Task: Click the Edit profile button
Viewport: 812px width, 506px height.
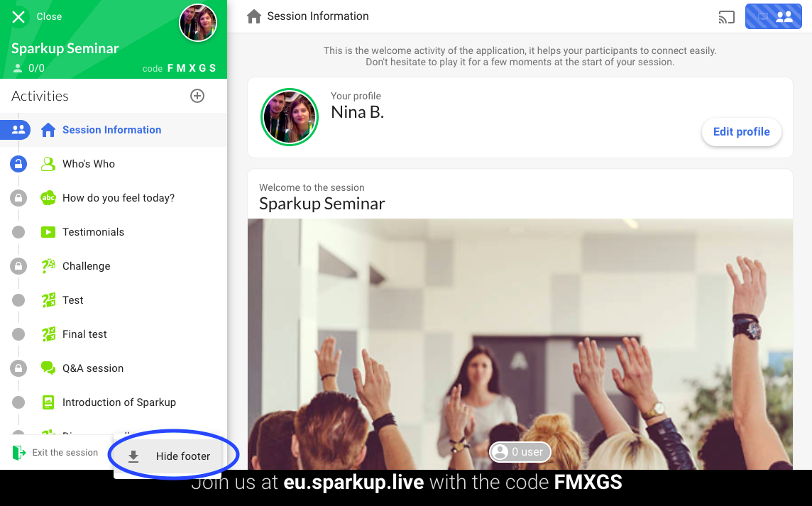Action: point(741,131)
